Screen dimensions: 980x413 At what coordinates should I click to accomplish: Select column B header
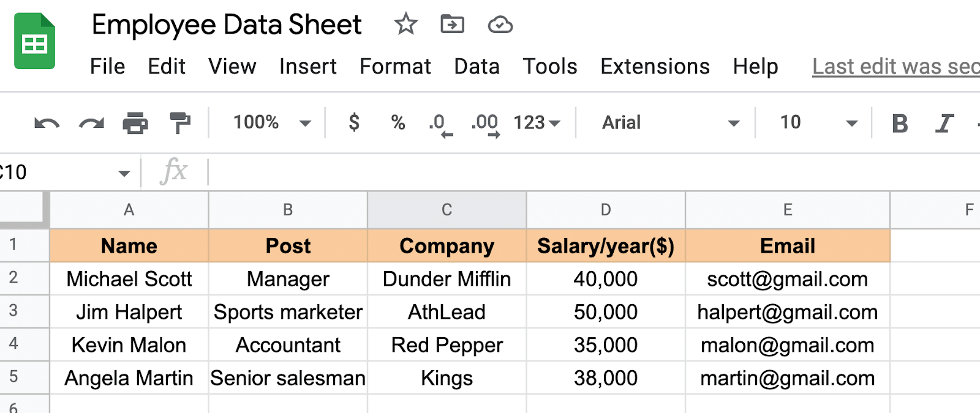pyautogui.click(x=288, y=210)
